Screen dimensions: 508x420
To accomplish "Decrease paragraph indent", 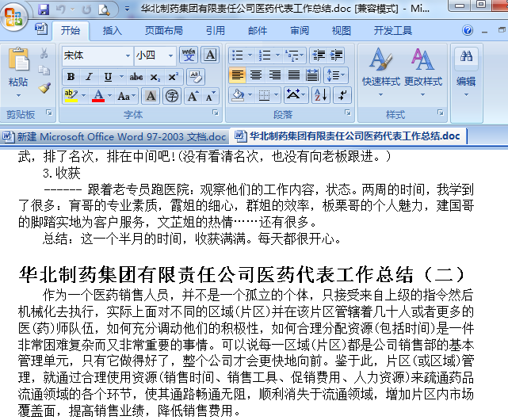I will pyautogui.click(x=319, y=55).
